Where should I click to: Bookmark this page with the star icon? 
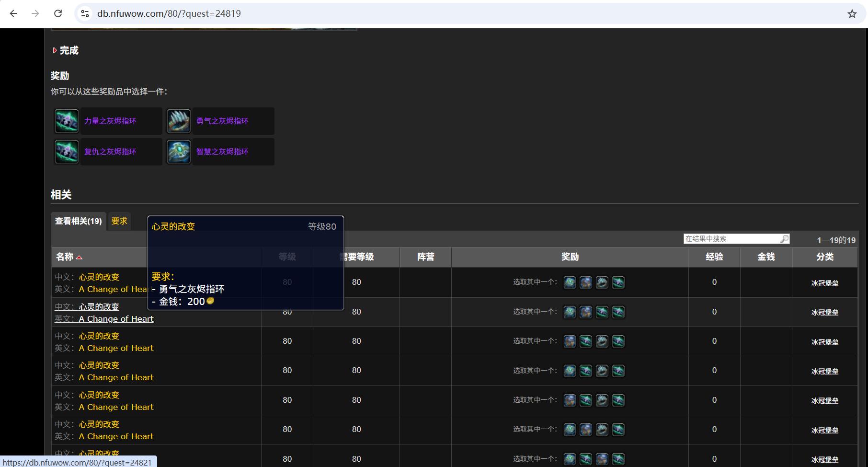[x=852, y=14]
